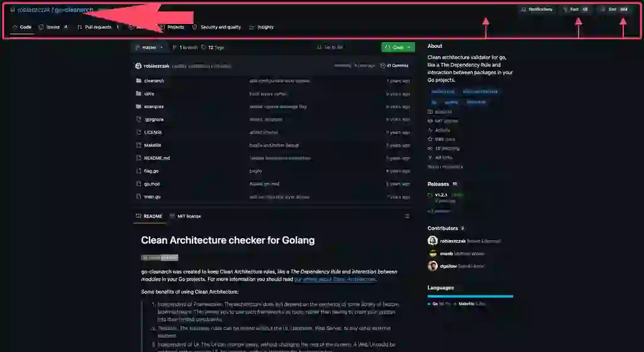Open the README.md file

(157, 158)
